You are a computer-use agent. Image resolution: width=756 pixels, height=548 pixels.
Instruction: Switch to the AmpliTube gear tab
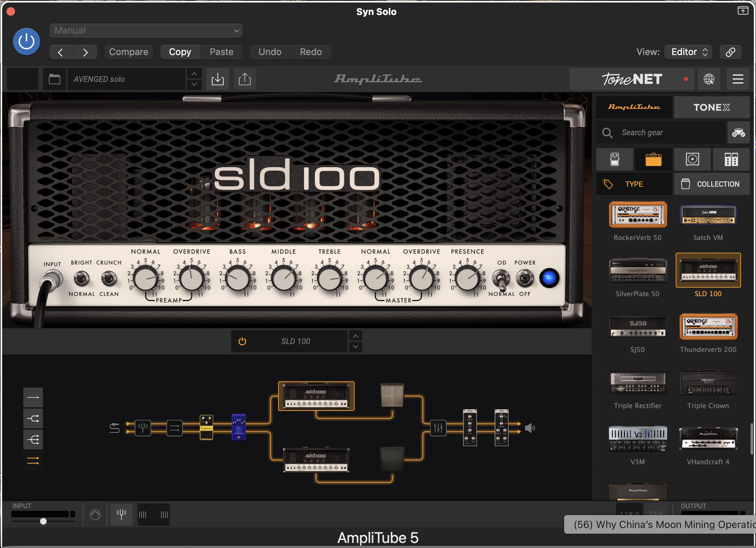[x=634, y=107]
